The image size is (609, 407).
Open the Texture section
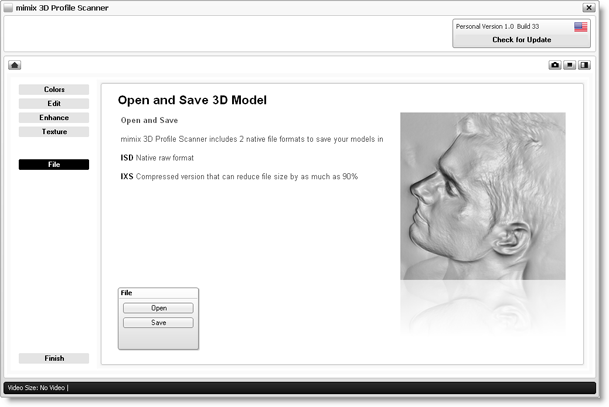[x=54, y=132]
